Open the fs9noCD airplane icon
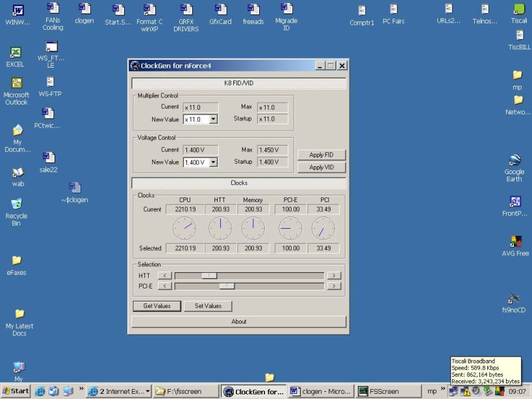This screenshot has width=532, height=399. 514,298
